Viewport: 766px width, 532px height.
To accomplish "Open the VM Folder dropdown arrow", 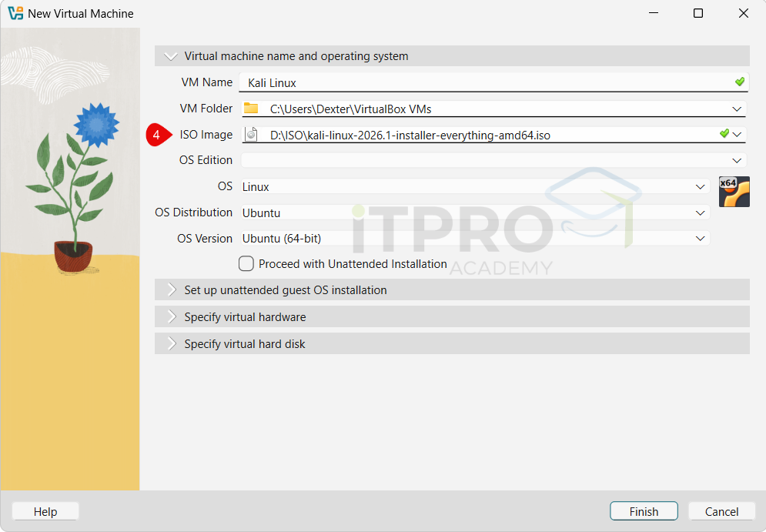I will pyautogui.click(x=737, y=109).
